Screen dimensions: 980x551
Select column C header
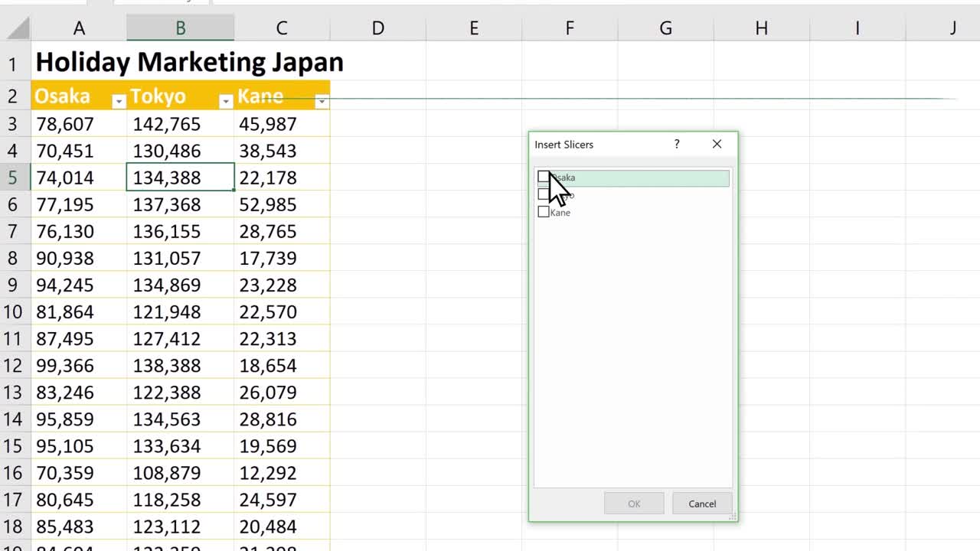282,28
